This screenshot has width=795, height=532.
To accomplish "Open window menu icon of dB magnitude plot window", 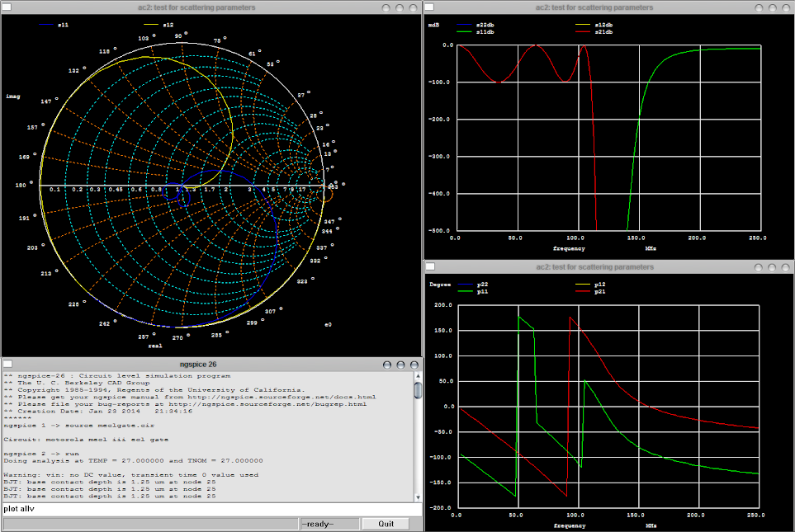I will point(429,7).
